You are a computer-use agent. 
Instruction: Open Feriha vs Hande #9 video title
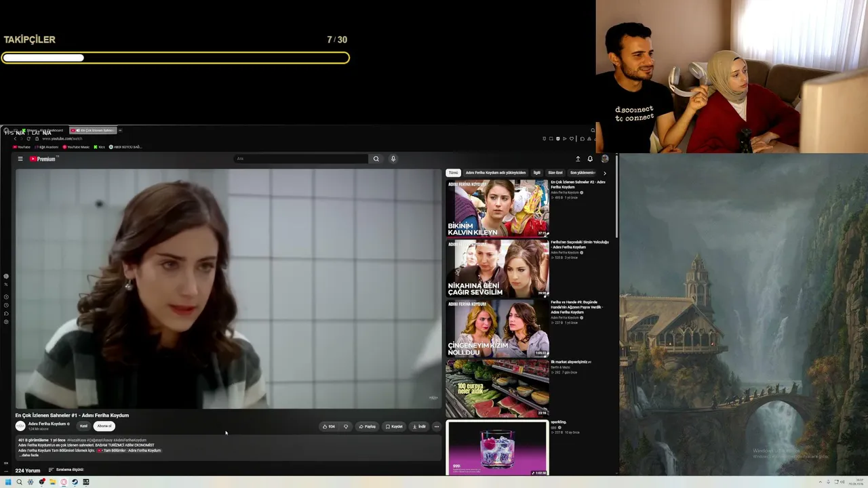point(576,307)
